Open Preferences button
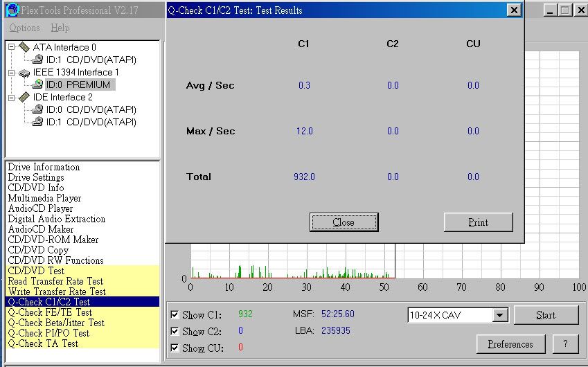Screen dimensions: 588x367 click(510, 344)
